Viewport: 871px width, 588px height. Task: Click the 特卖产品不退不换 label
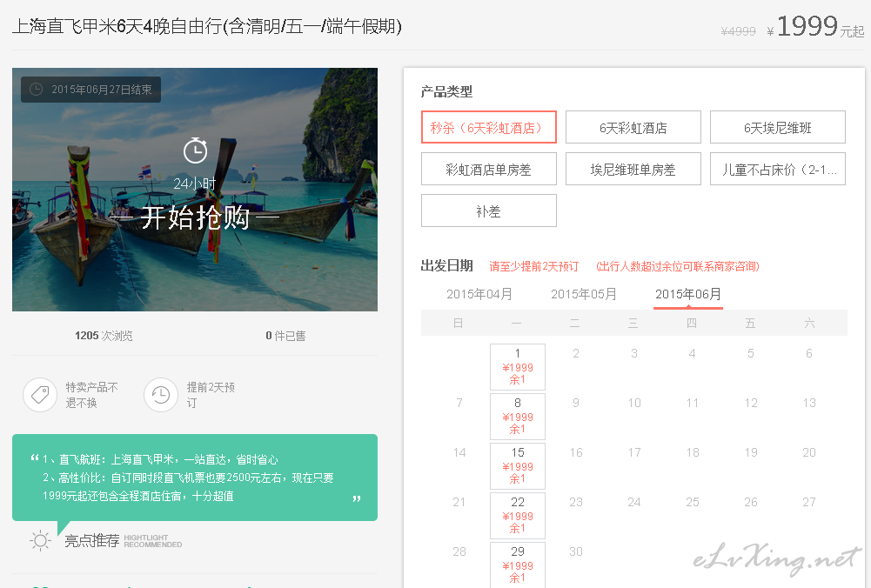click(x=92, y=395)
